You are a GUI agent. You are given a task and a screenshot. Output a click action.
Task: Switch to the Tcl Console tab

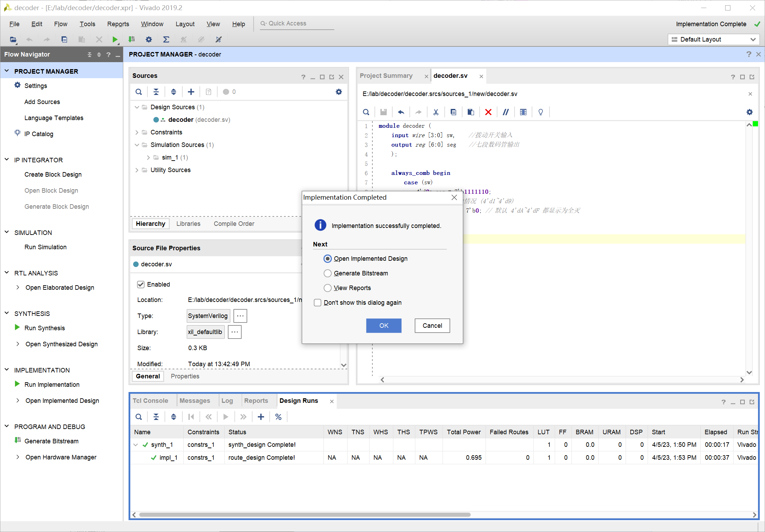(150, 401)
